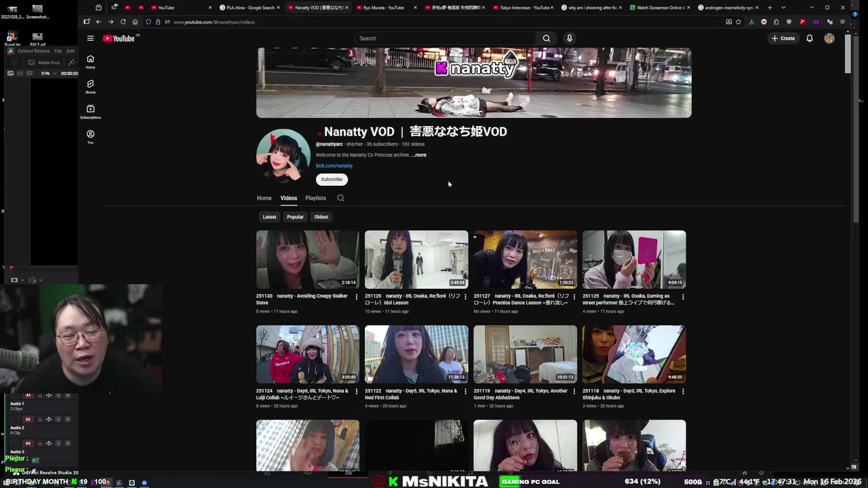The width and height of the screenshot is (868, 488).
Task: Expand channel description with ...more
Action: tap(419, 155)
